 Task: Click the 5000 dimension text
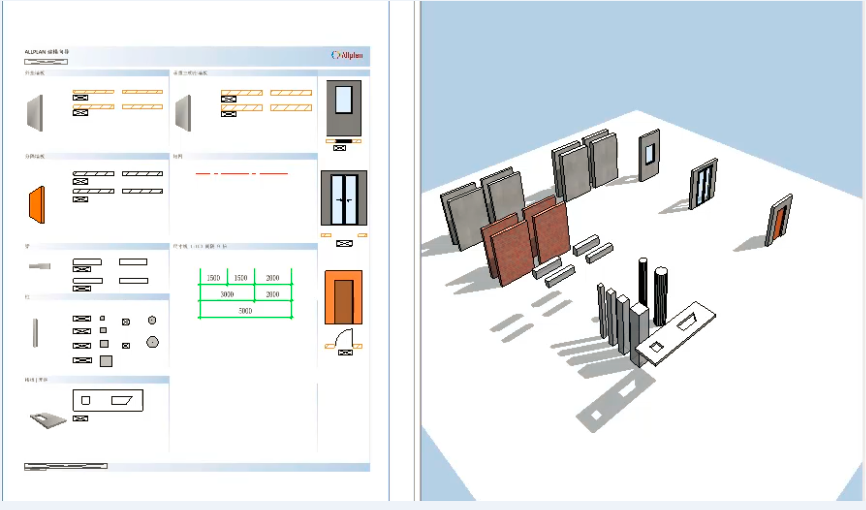245,311
